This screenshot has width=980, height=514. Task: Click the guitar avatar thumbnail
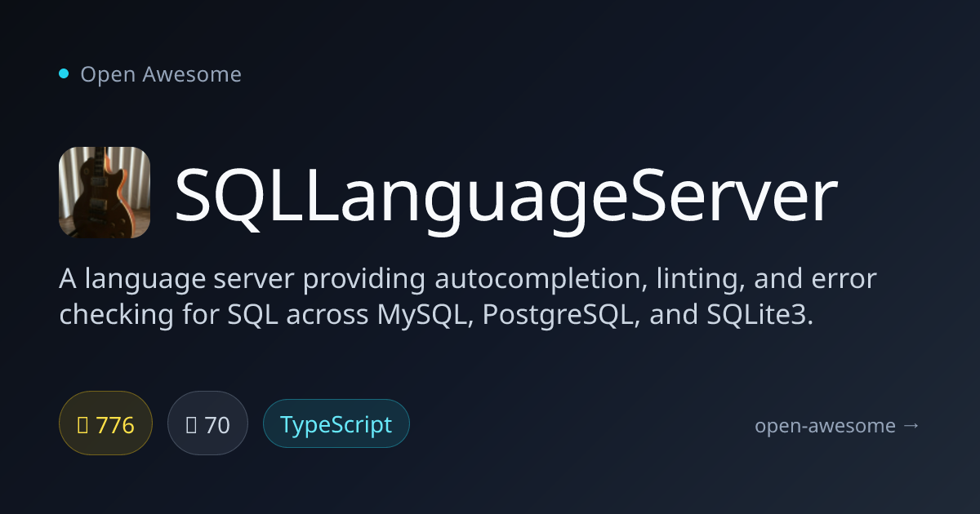tap(105, 193)
